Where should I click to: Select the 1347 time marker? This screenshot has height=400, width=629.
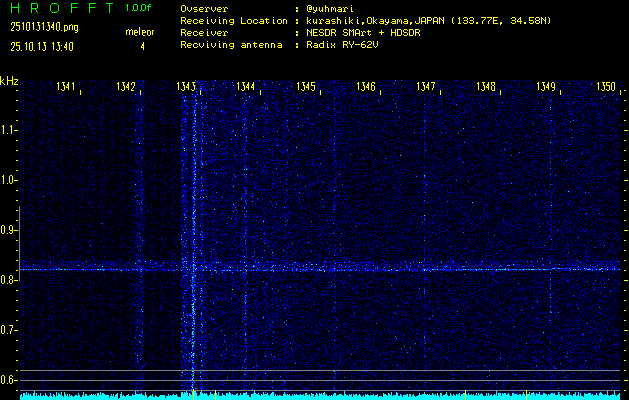427,87
